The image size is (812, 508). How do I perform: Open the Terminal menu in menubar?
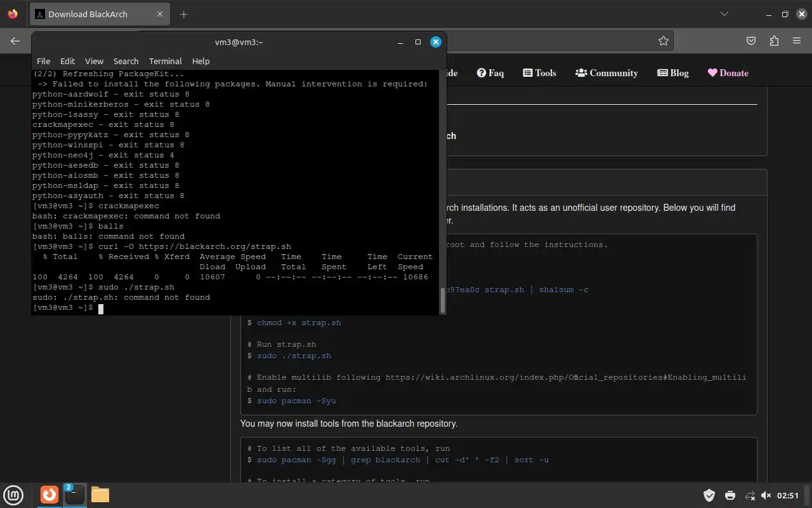(166, 61)
